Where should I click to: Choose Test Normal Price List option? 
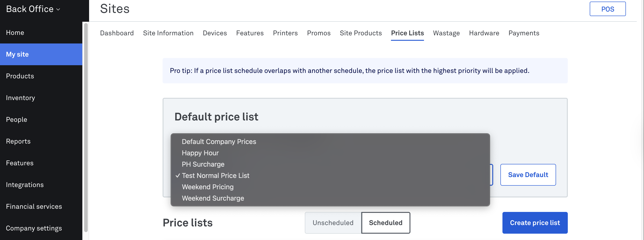click(330, 175)
